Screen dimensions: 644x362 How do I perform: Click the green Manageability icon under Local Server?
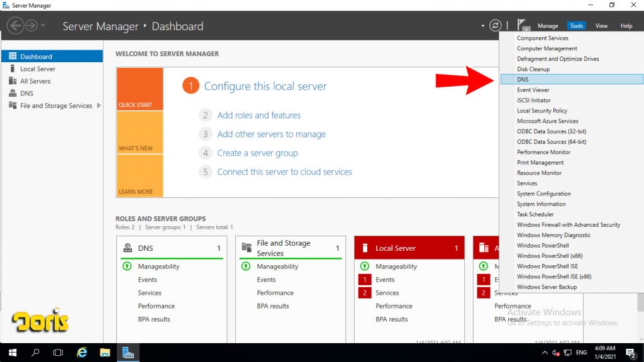tap(364, 266)
